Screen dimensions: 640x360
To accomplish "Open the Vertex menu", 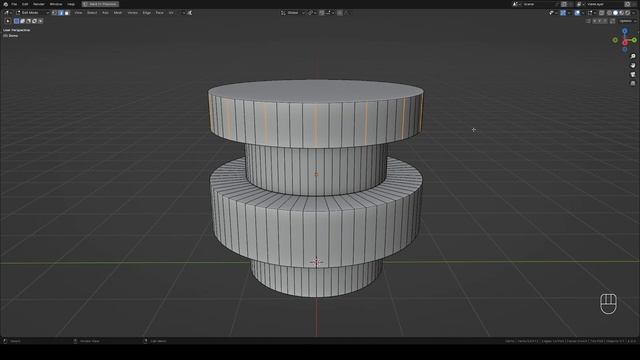I will (x=132, y=13).
